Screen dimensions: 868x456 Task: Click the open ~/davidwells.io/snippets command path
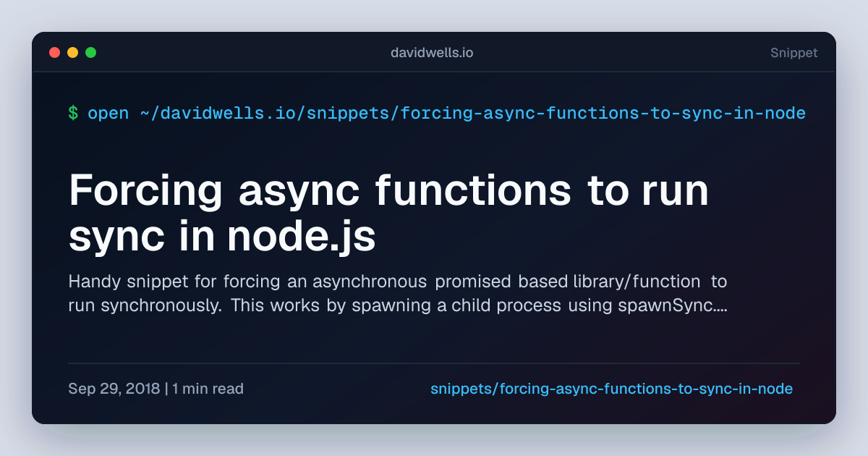(x=446, y=114)
